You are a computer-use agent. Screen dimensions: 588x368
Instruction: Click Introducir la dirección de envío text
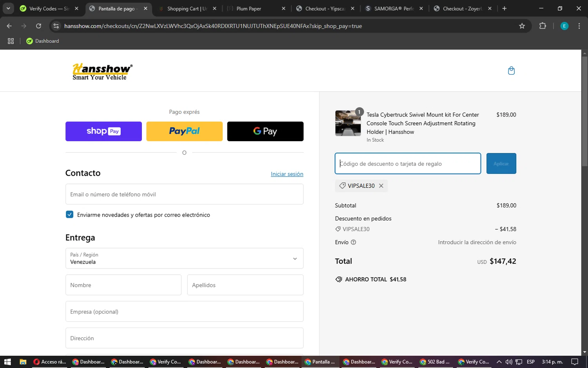point(477,242)
